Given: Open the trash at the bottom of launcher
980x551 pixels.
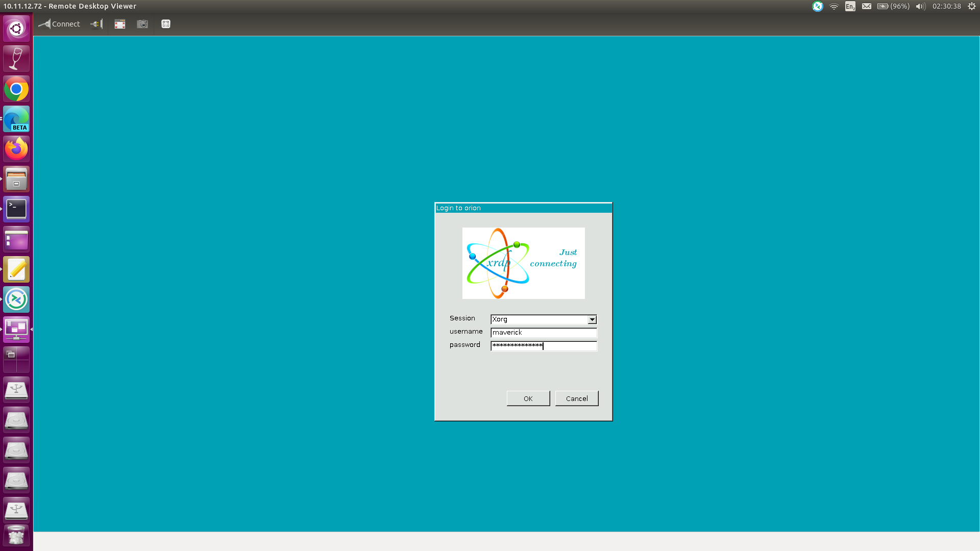Looking at the screenshot, I should click(x=16, y=535).
